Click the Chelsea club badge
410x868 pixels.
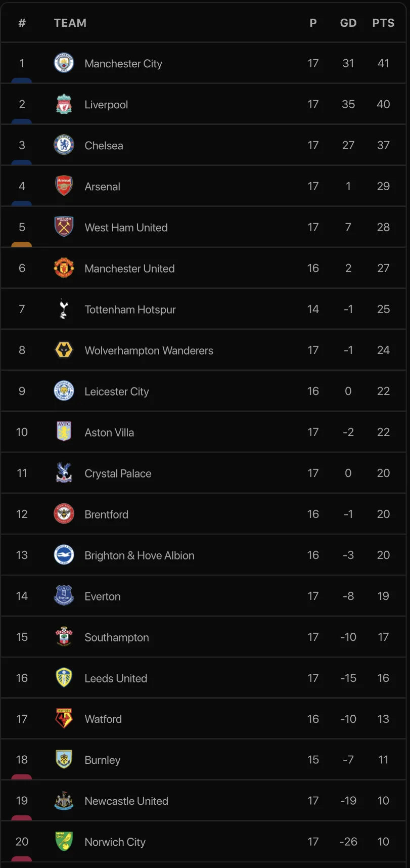(64, 145)
